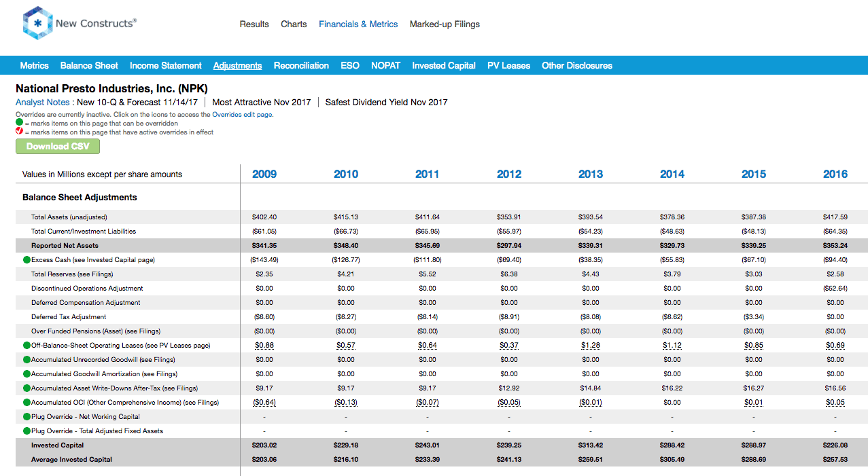
Task: Switch to the Income Statement tab
Action: [x=166, y=66]
